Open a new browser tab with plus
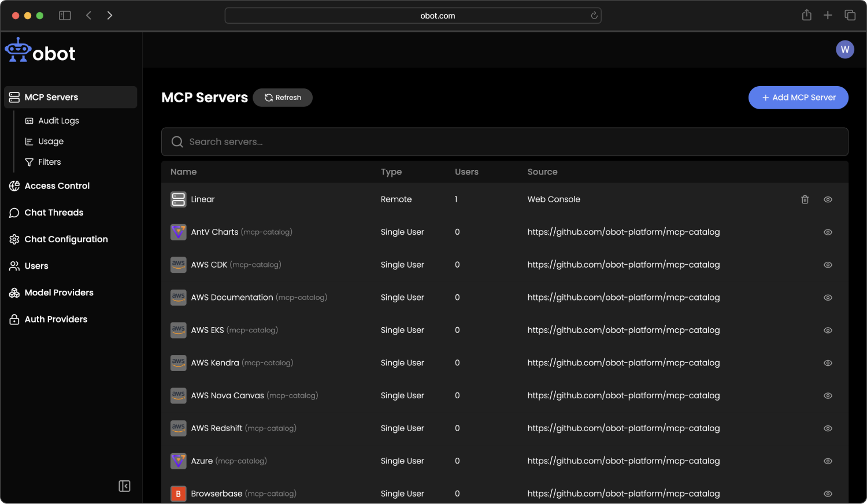The image size is (867, 504). coord(828,16)
